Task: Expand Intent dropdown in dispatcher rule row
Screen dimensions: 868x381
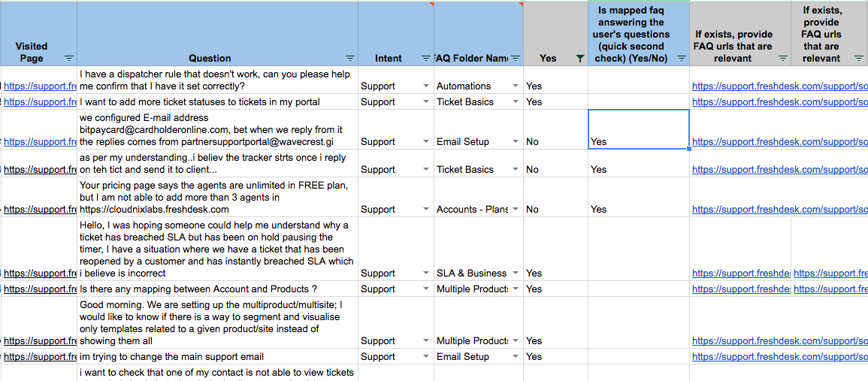Action: pyautogui.click(x=426, y=86)
